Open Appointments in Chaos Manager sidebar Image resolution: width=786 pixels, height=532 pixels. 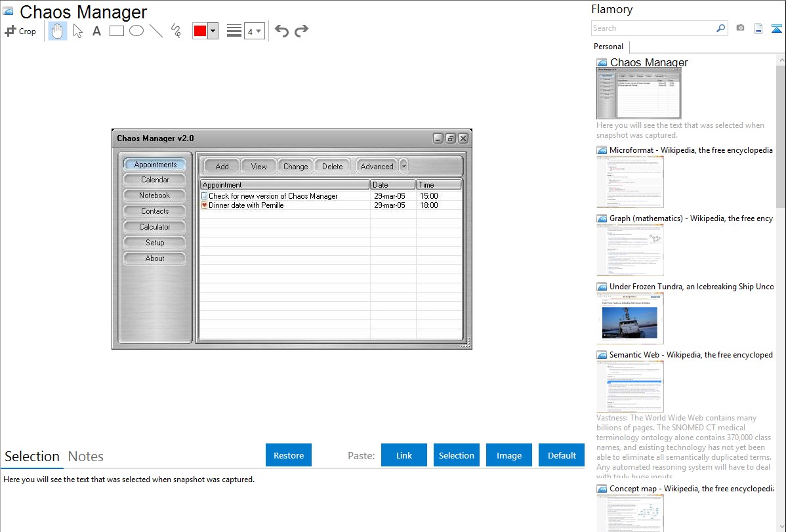155,165
